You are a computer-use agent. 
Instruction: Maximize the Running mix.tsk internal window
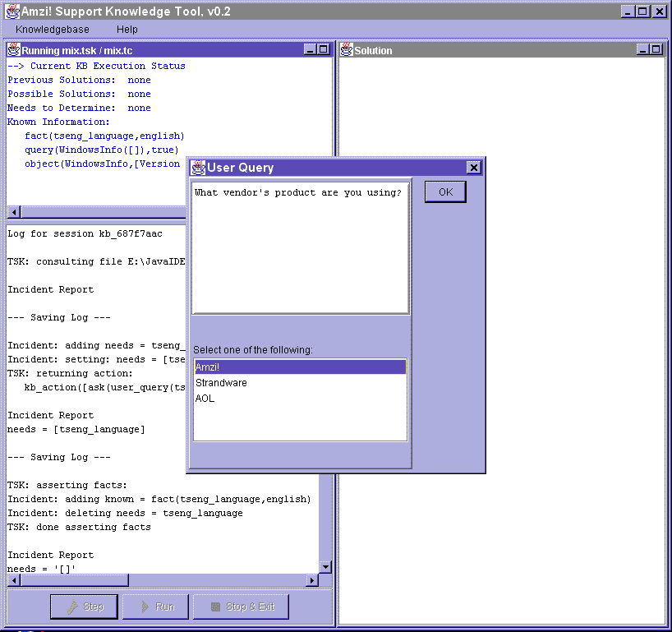coord(324,49)
